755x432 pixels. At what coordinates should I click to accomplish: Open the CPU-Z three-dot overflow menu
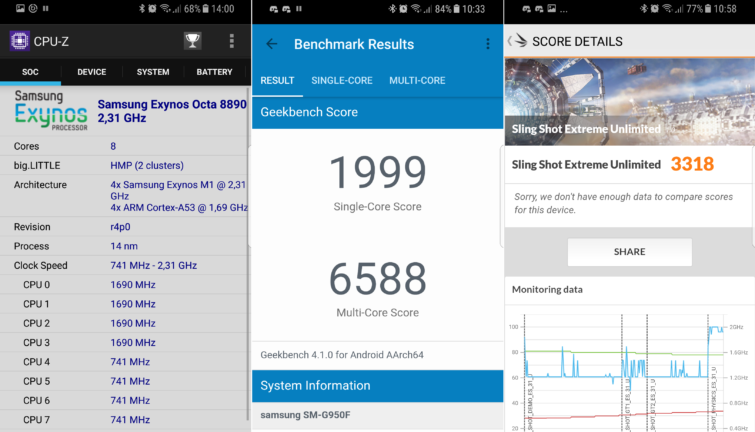[232, 41]
